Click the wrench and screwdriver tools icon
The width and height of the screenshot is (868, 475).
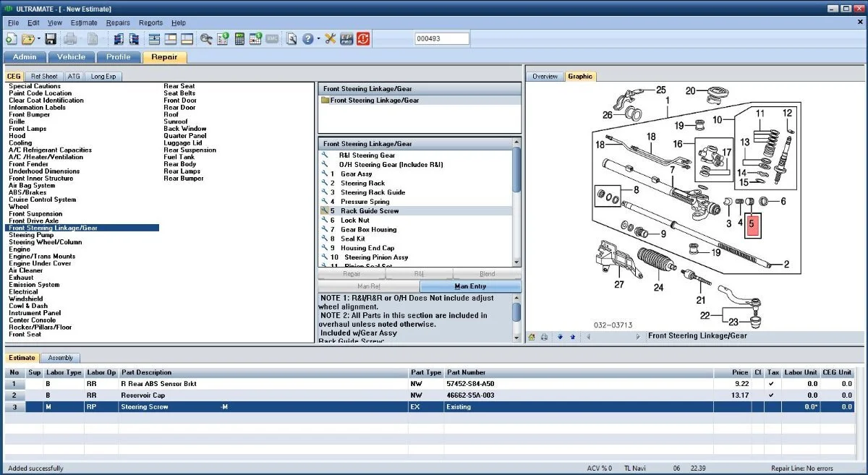pyautogui.click(x=330, y=39)
